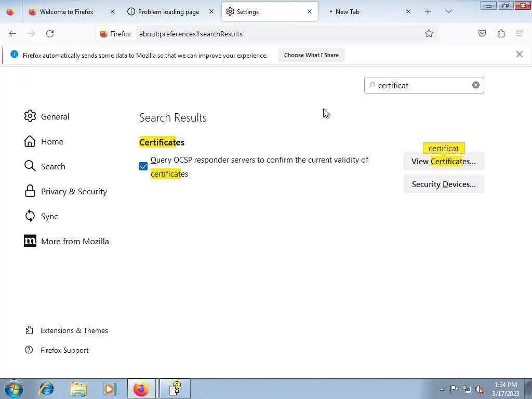The width and height of the screenshot is (532, 399).
Task: Open network tray icon
Action: [467, 389]
